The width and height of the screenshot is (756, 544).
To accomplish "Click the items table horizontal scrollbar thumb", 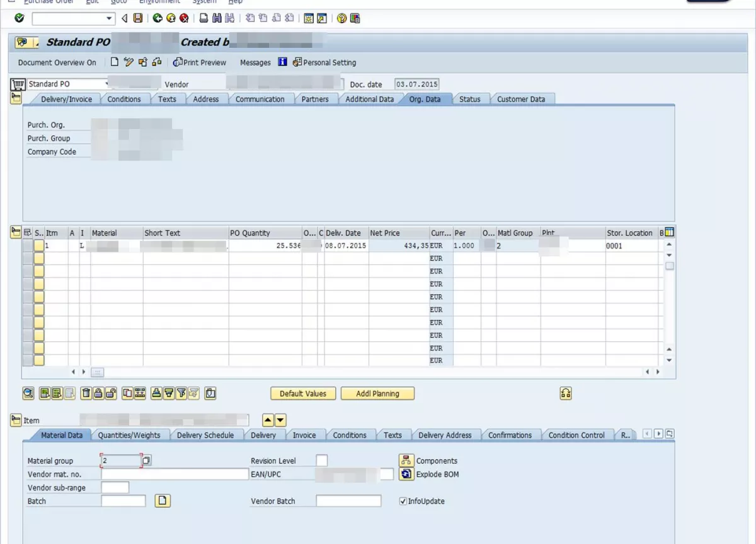I will point(97,372).
